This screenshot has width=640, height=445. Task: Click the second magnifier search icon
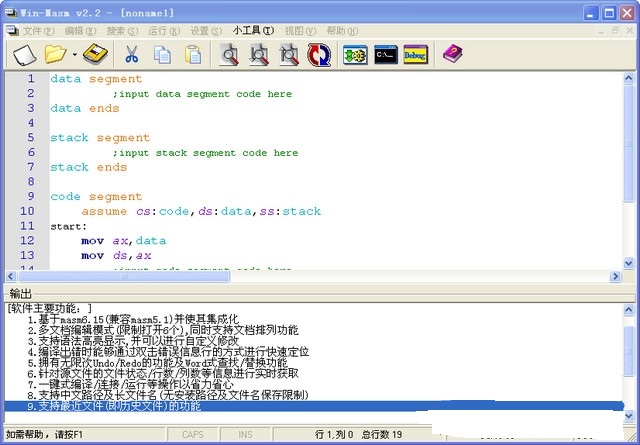pyautogui.click(x=259, y=55)
